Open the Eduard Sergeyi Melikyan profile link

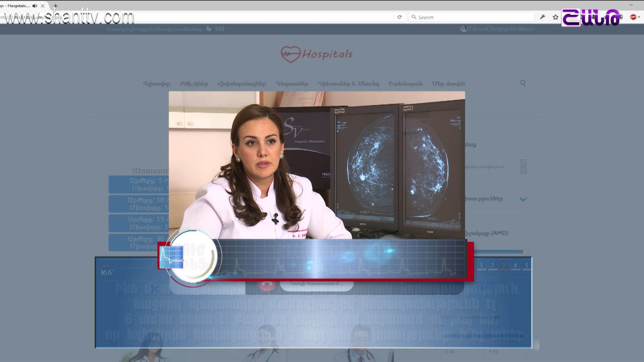click(x=498, y=29)
